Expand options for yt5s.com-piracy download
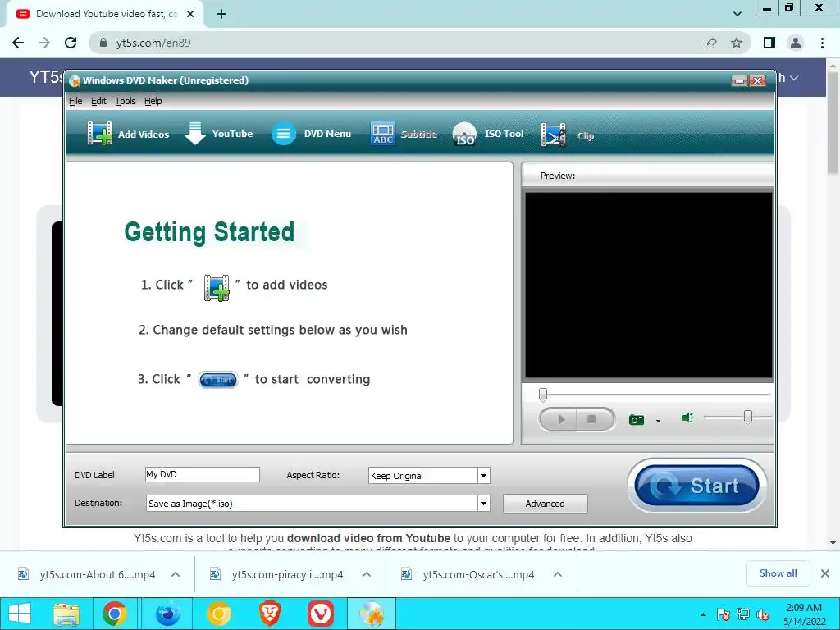The image size is (840, 630). coord(367,574)
